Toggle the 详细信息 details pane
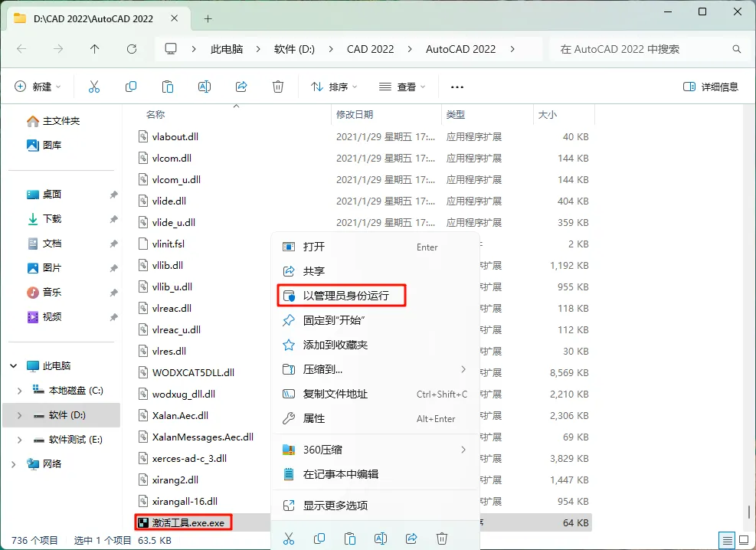Screen dimensions: 756x550 711,87
